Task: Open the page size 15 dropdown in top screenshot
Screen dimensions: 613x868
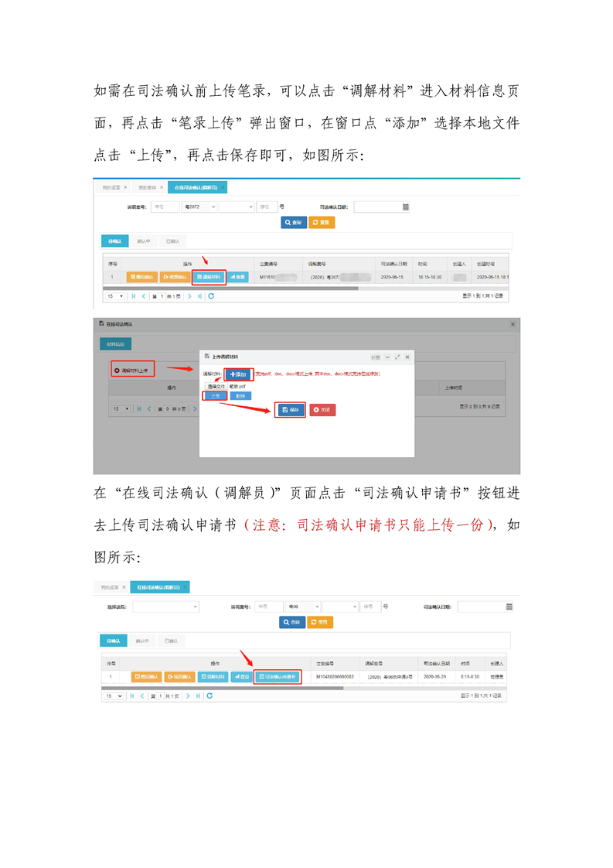Action: click(115, 296)
